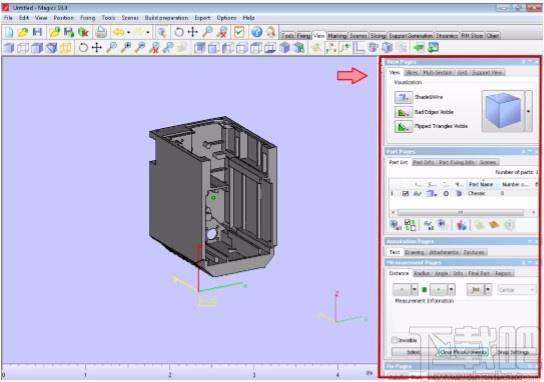Click the blue Save Project floppy icon
544x382 pixels.
tap(37, 32)
